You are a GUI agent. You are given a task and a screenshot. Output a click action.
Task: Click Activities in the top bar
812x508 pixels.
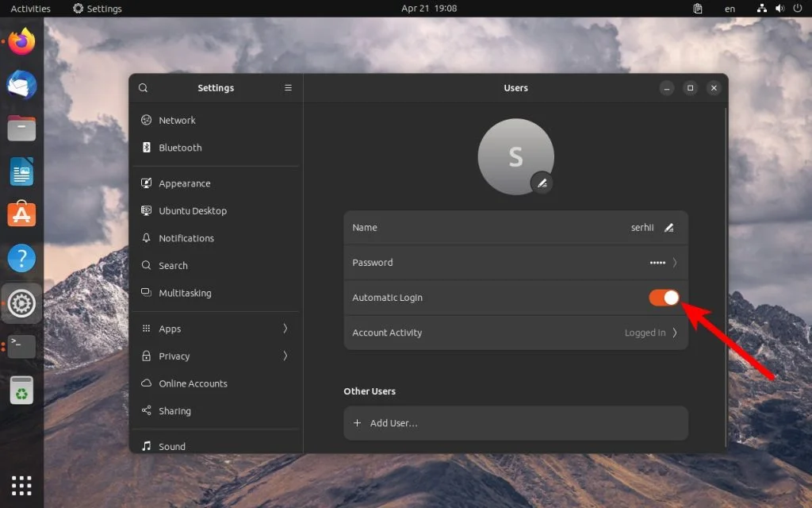point(29,8)
